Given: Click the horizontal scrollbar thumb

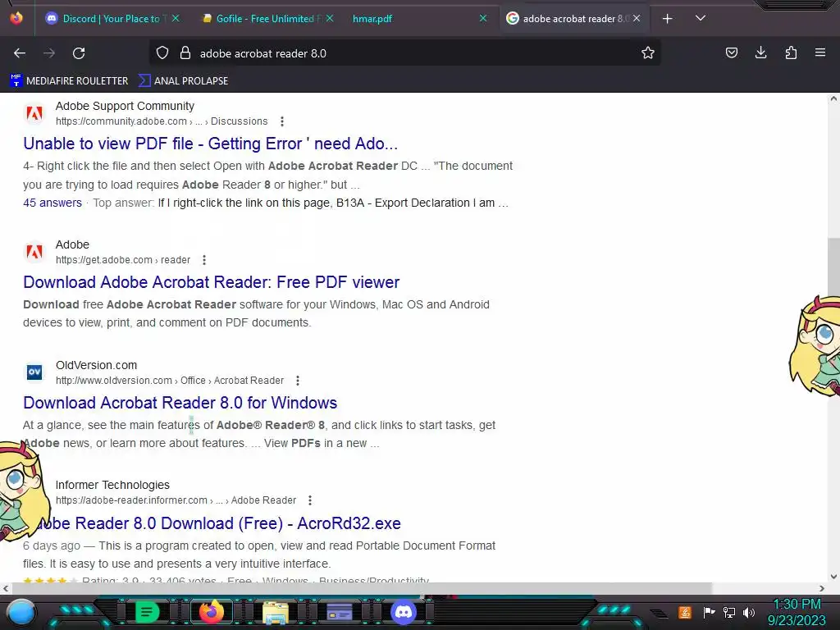Looking at the screenshot, I should tap(362, 588).
